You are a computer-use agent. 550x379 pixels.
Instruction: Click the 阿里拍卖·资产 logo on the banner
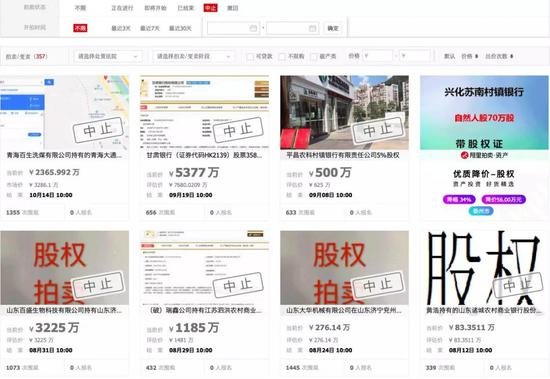click(x=484, y=155)
